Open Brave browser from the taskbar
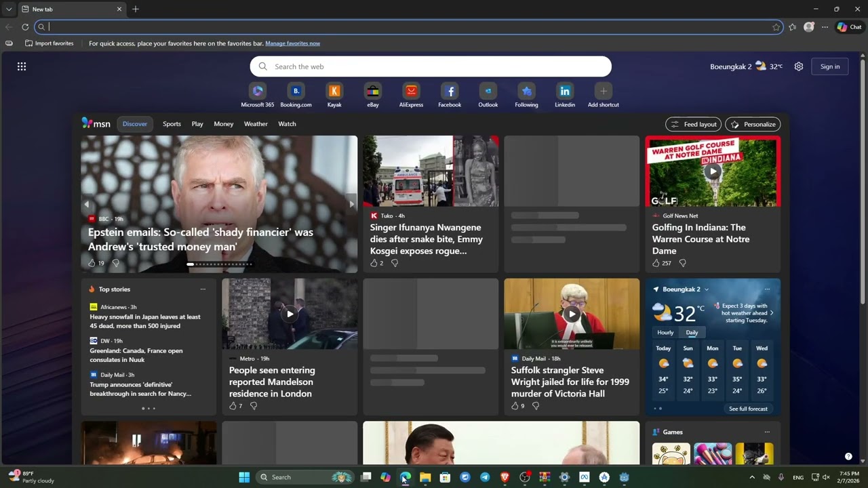The width and height of the screenshot is (868, 488). point(505,477)
